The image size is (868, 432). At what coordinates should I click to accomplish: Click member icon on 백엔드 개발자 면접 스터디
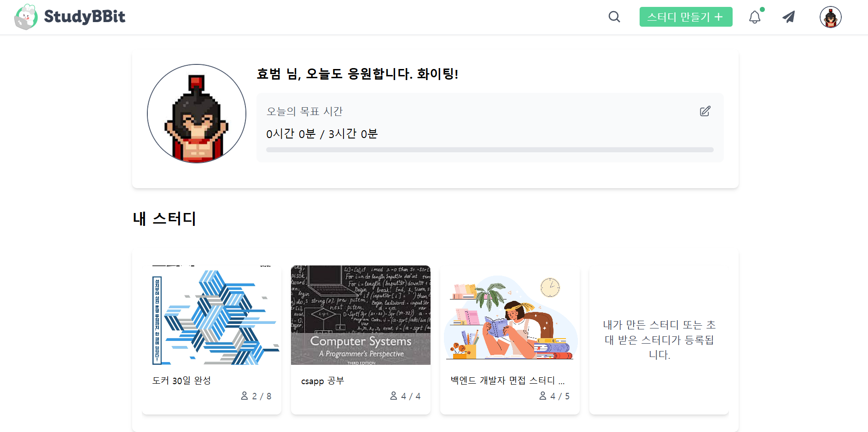tap(543, 396)
